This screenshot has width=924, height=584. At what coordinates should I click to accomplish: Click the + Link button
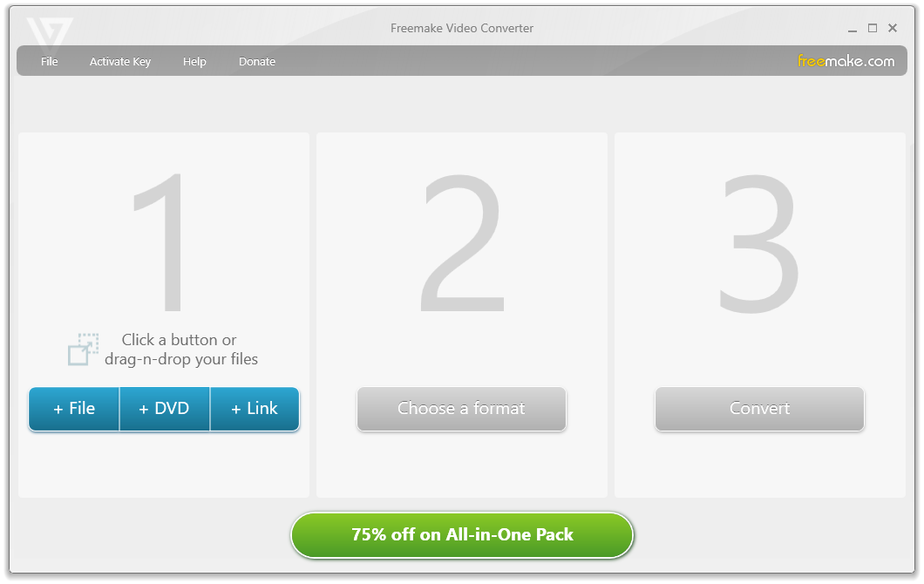[x=255, y=409]
